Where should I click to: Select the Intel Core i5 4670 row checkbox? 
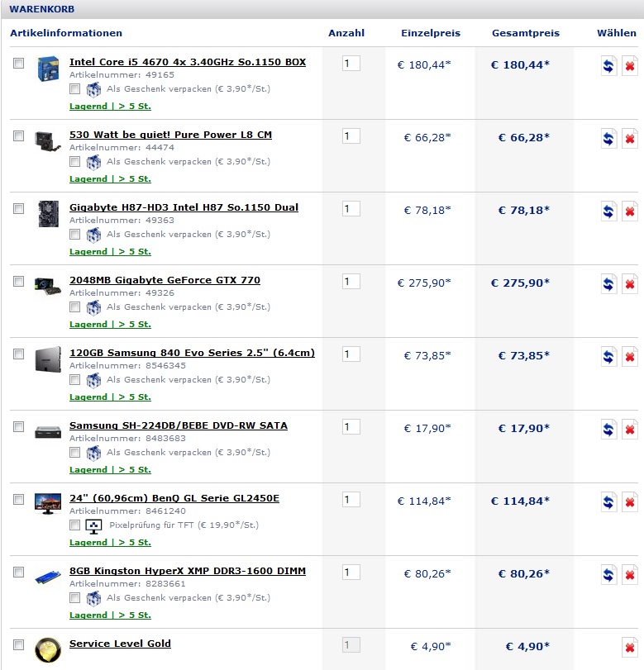(18, 64)
